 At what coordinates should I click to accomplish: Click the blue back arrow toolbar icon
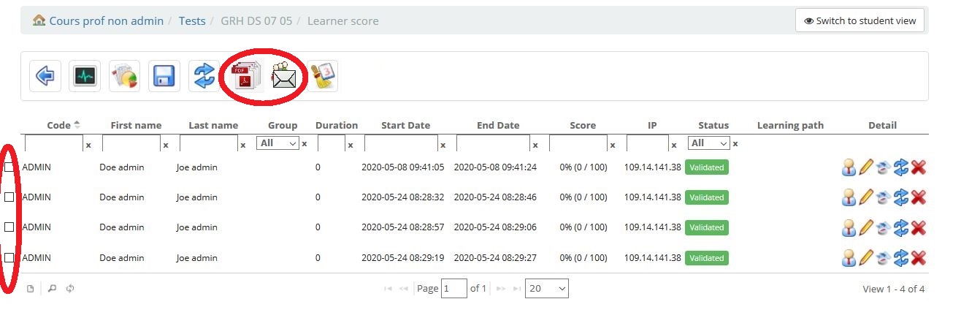pyautogui.click(x=45, y=76)
